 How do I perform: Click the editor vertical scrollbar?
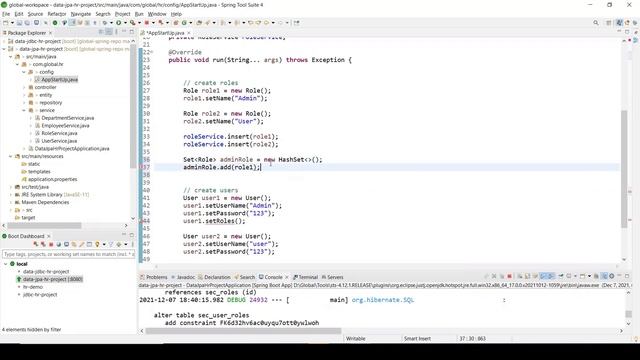624,169
